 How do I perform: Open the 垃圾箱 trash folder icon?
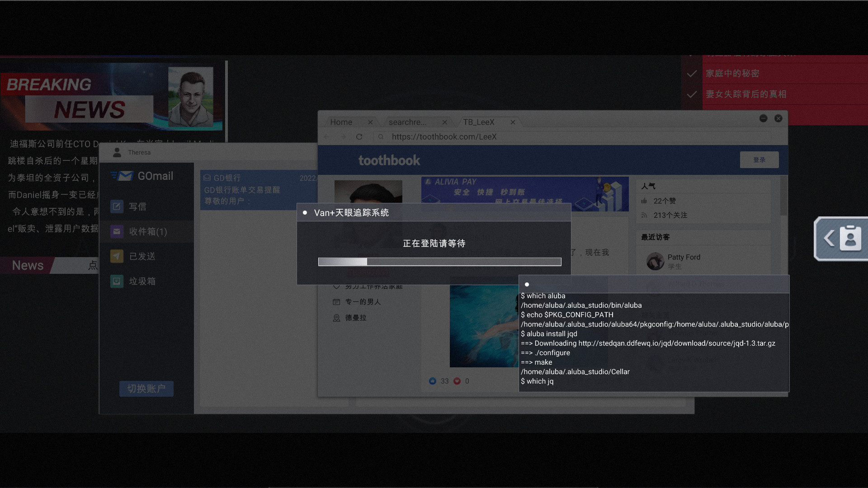tap(117, 281)
